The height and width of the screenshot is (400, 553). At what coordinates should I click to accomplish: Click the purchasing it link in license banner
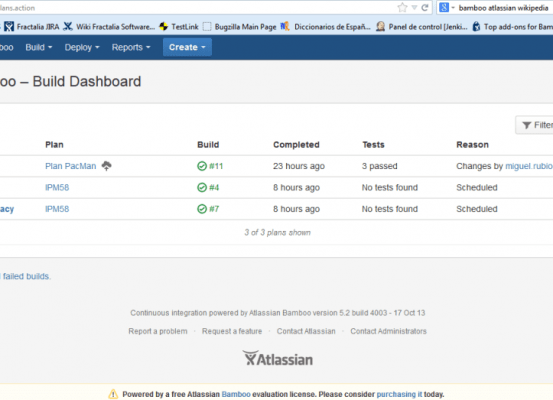click(399, 394)
